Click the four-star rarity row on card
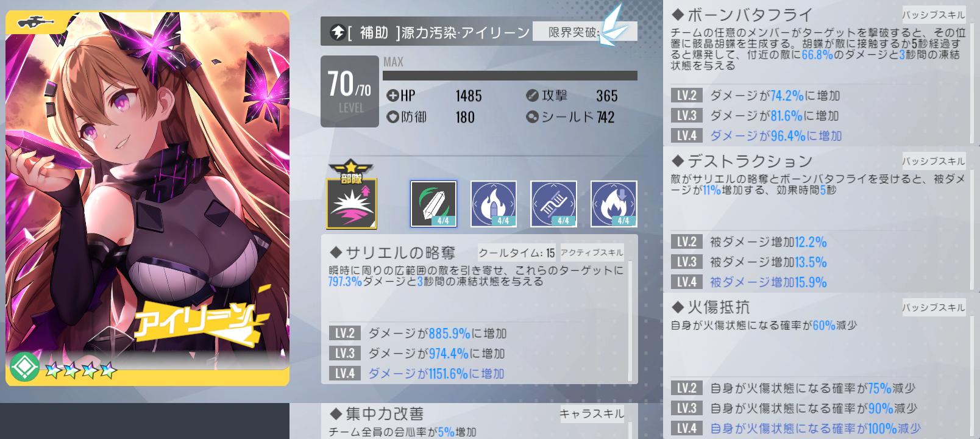The height and width of the screenshot is (439, 980). pos(80,369)
